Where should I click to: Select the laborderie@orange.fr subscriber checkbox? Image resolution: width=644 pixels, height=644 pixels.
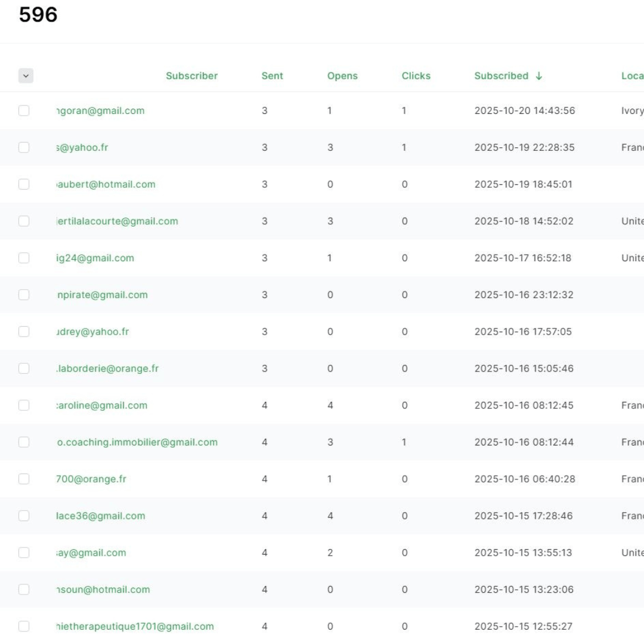click(24, 369)
